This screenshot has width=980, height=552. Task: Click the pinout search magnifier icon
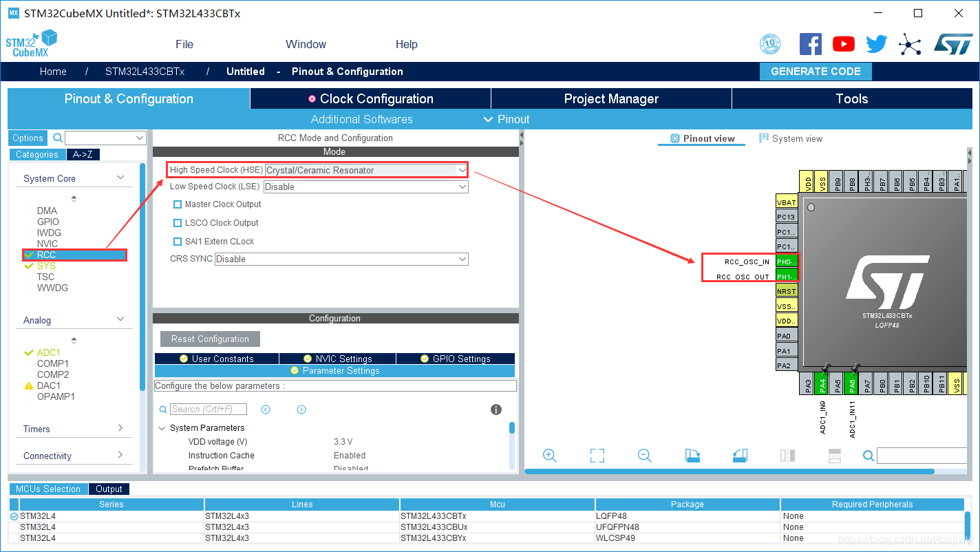[x=869, y=455]
